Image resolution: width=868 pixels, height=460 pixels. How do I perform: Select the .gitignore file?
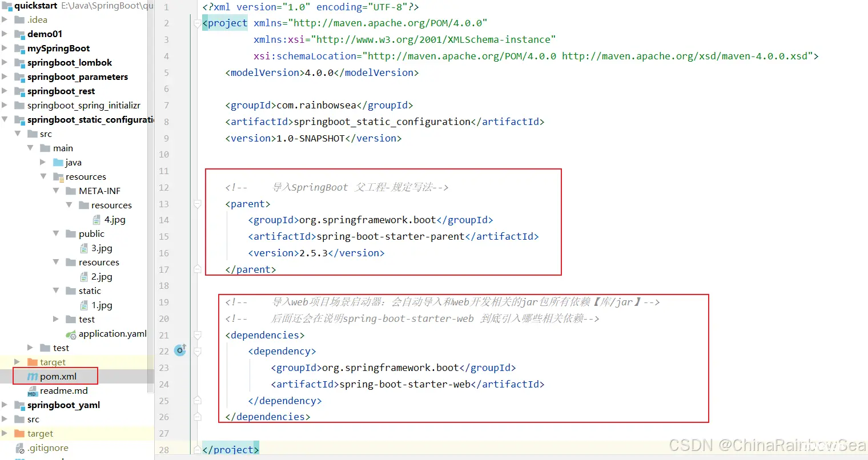point(49,448)
